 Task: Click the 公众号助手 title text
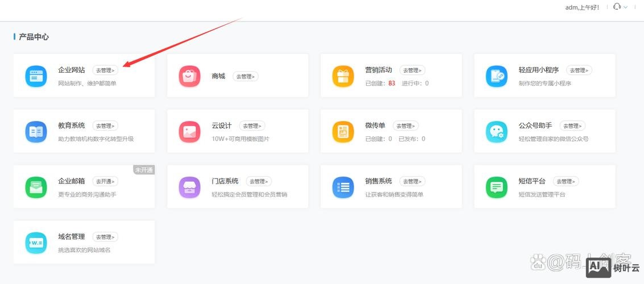(535, 125)
